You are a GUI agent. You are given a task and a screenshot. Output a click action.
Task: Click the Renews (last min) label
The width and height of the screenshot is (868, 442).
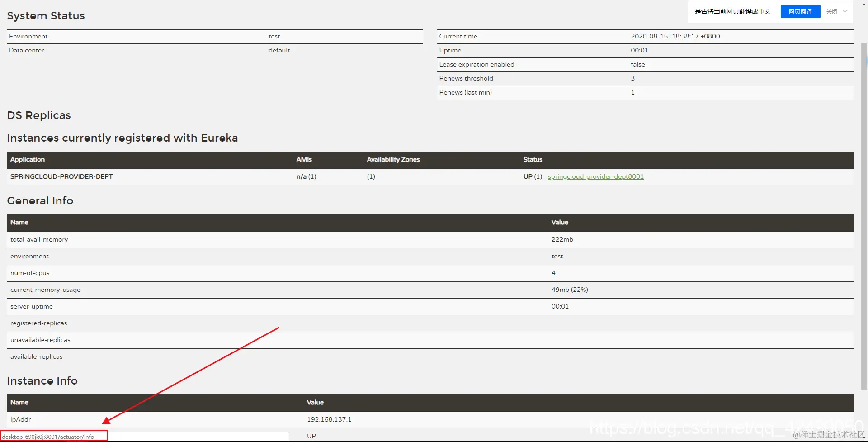[465, 92]
